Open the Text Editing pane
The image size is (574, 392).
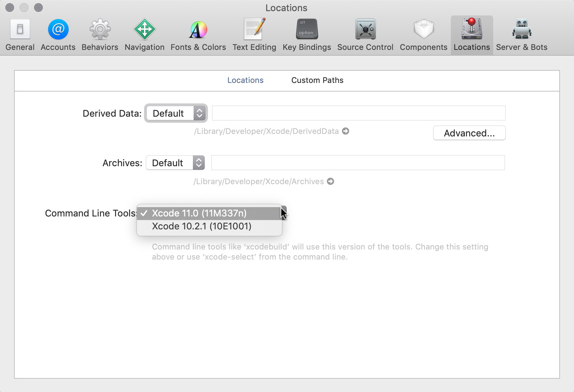point(254,35)
